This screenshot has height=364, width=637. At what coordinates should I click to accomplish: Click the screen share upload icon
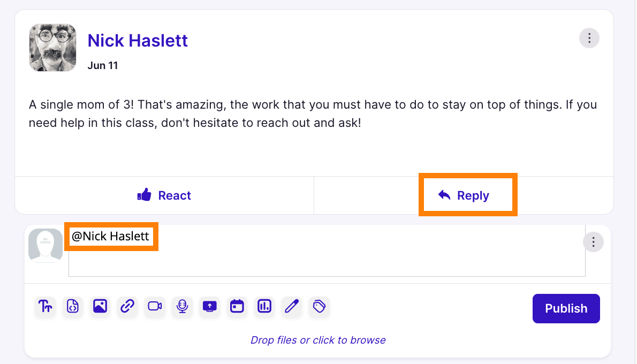[210, 306]
